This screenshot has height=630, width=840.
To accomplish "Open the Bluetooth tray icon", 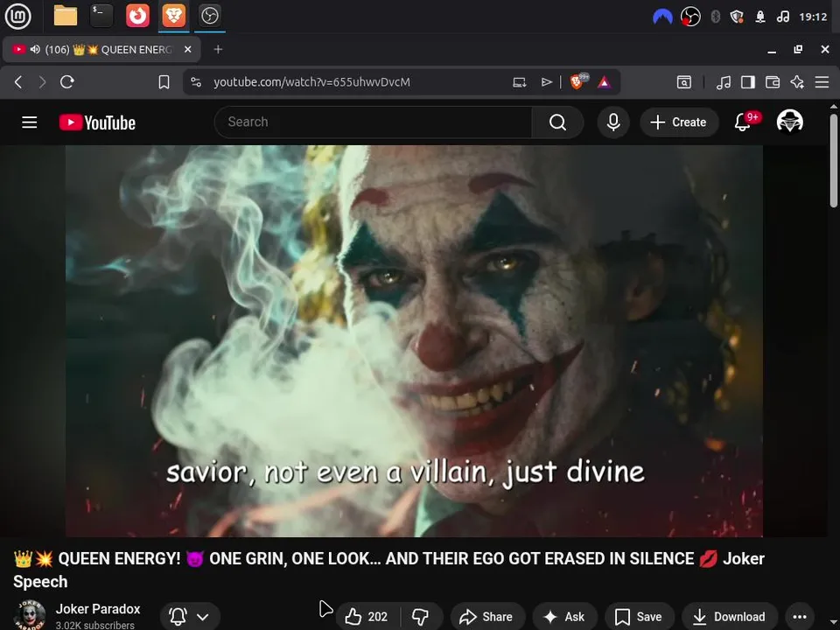I will click(715, 17).
